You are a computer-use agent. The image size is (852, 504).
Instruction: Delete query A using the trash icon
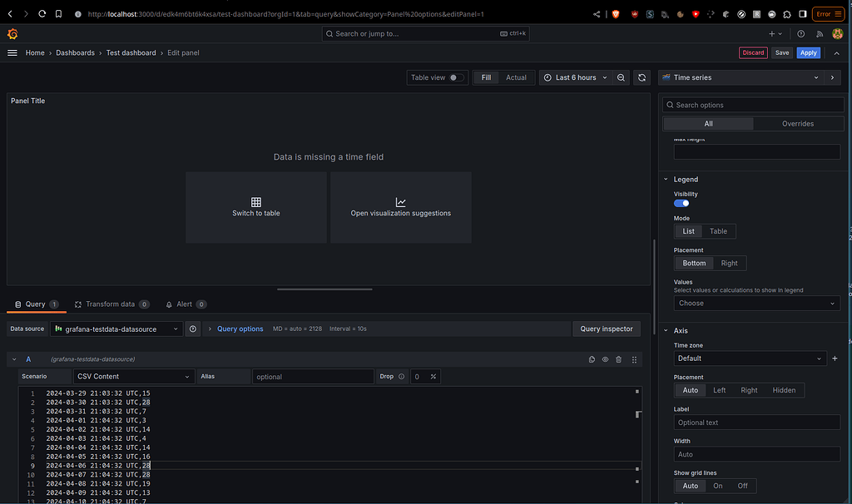coord(619,359)
